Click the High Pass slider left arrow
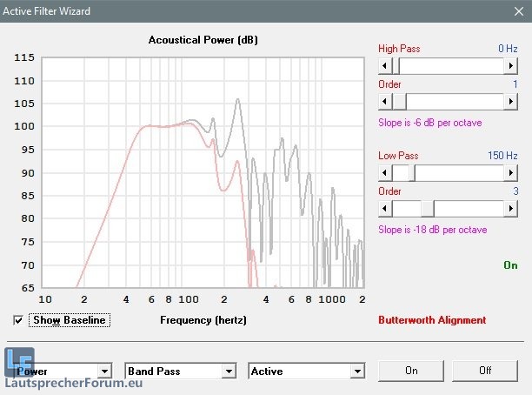532x395 pixels. 385,66
